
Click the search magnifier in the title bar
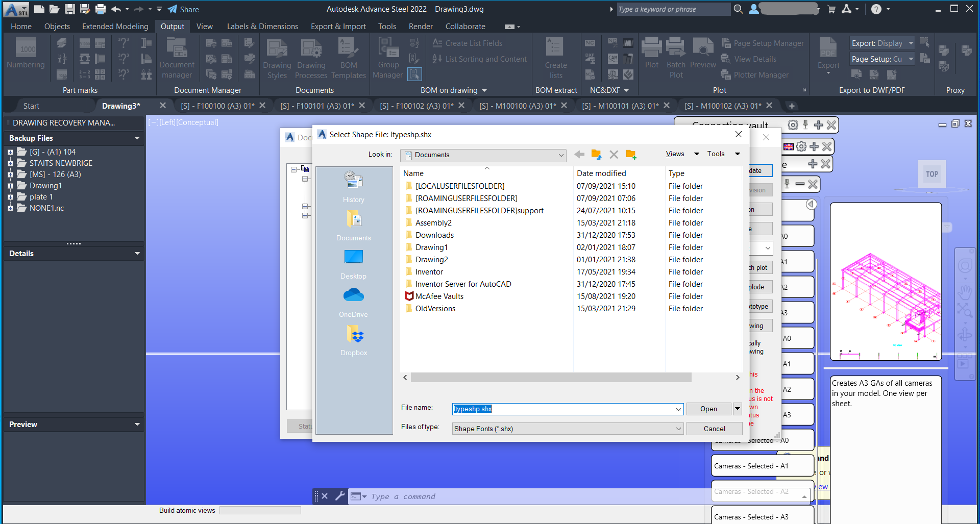tap(738, 9)
